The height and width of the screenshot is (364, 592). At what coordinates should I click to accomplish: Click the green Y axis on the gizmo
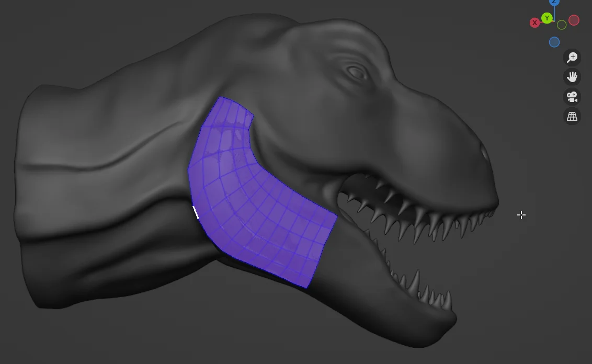point(547,18)
